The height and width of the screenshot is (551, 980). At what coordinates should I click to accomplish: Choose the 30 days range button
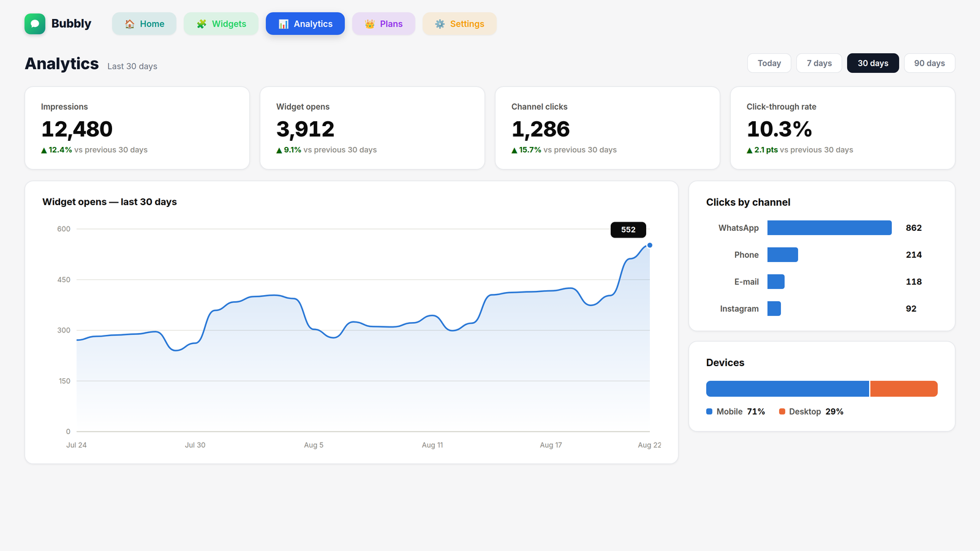(x=873, y=63)
